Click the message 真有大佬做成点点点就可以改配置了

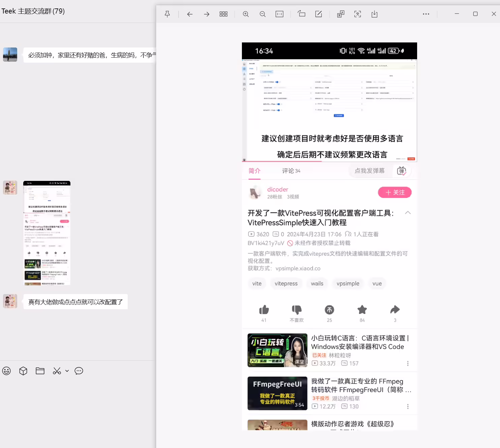tap(75, 302)
